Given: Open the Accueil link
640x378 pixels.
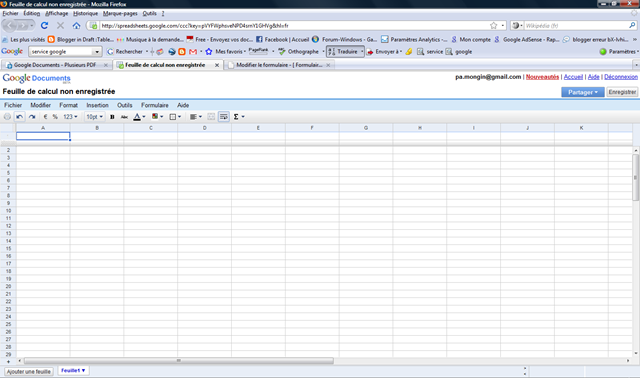Looking at the screenshot, I should coord(573,77).
